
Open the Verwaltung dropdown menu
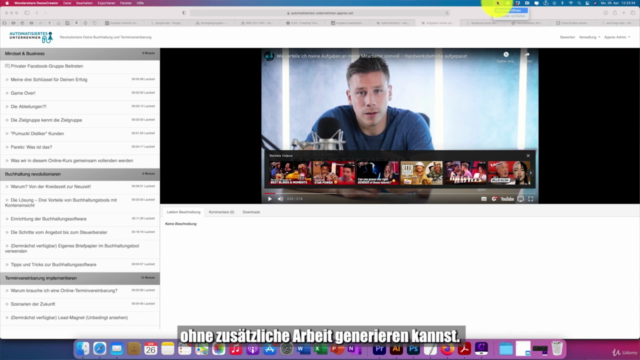[589, 37]
